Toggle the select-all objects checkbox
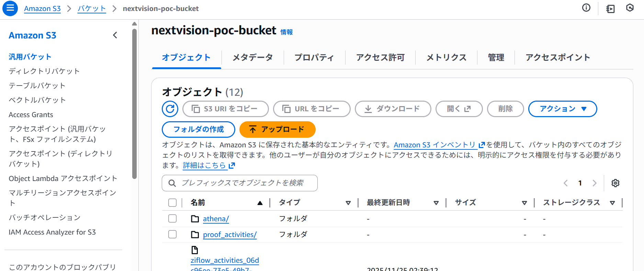644x271 pixels. coord(172,203)
